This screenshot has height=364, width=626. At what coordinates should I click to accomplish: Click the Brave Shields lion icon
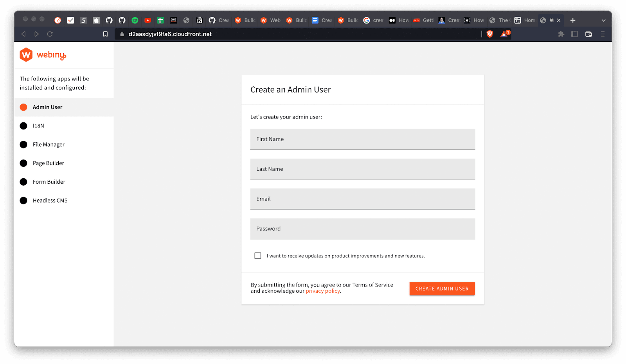coord(489,34)
